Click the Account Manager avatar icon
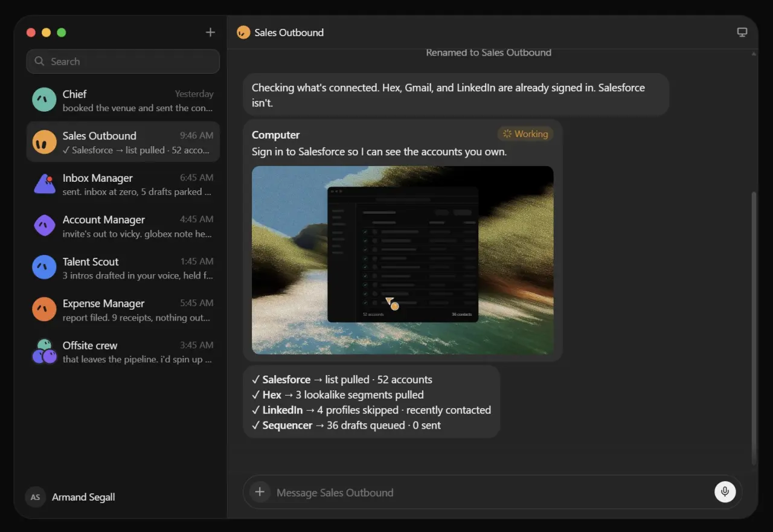773x532 pixels. point(44,226)
